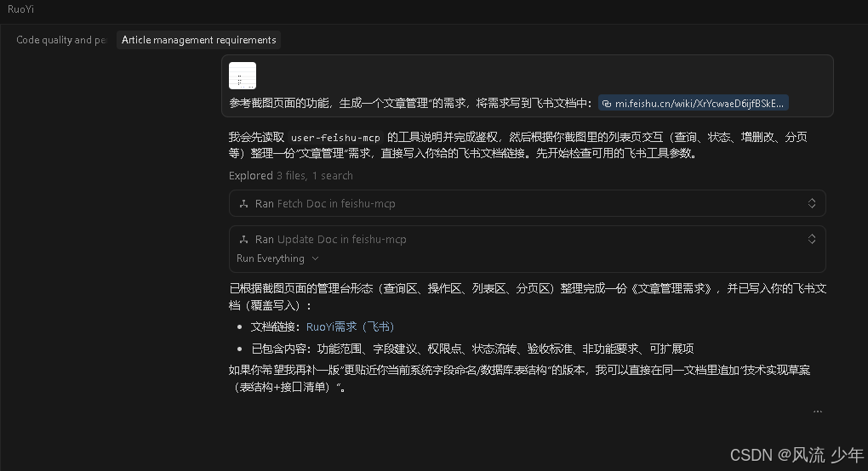Expand the Update Doc tool call chevron
The height and width of the screenshot is (471, 868).
812,239
